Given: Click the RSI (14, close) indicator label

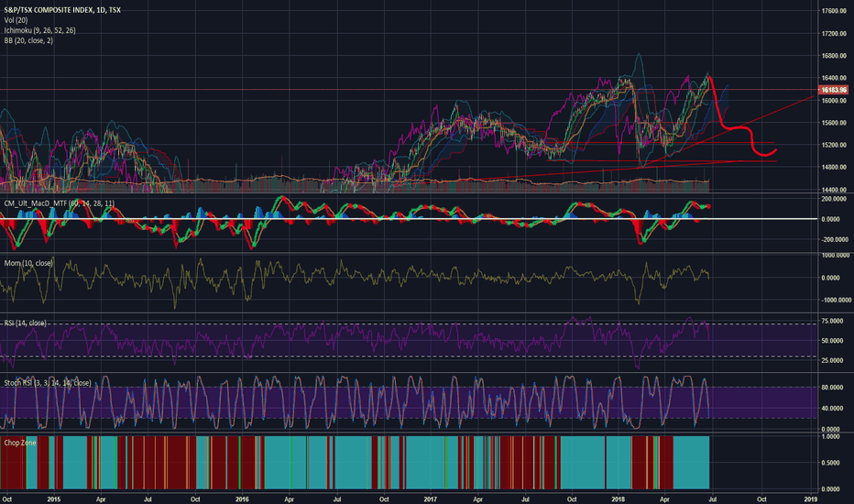Looking at the screenshot, I should pyautogui.click(x=25, y=323).
